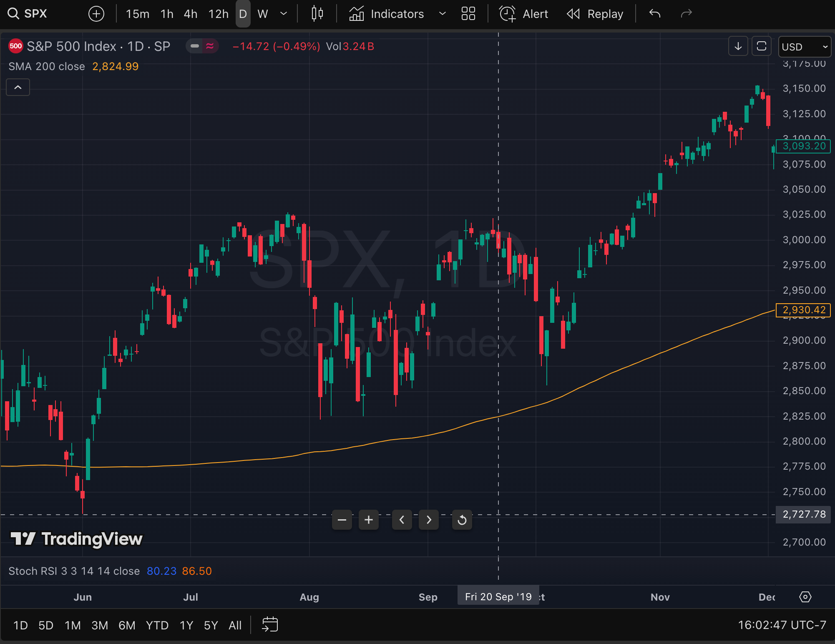Select the 15m timeframe
The width and height of the screenshot is (835, 644).
coord(138,14)
